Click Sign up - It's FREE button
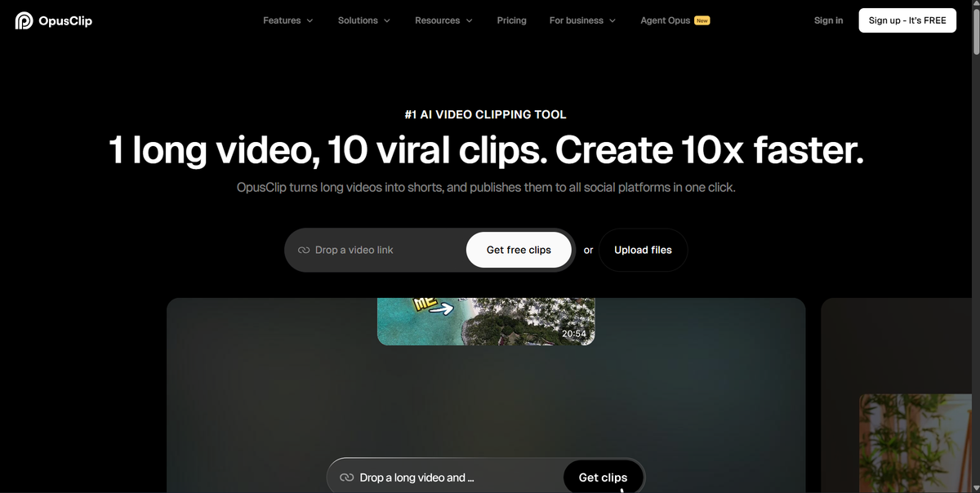 [907, 20]
